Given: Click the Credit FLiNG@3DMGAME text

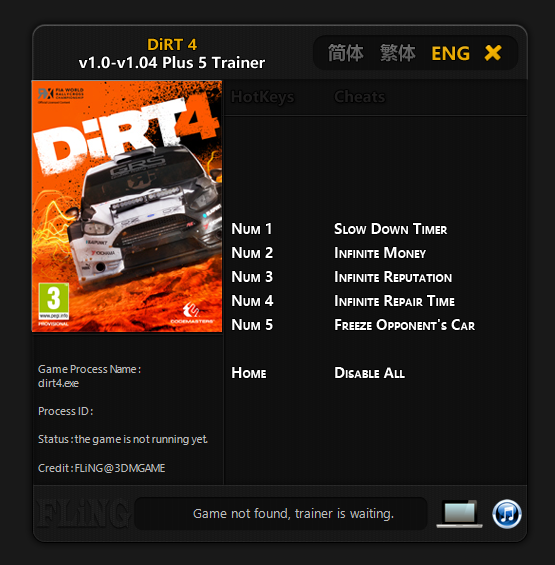Looking at the screenshot, I should pyautogui.click(x=102, y=468).
